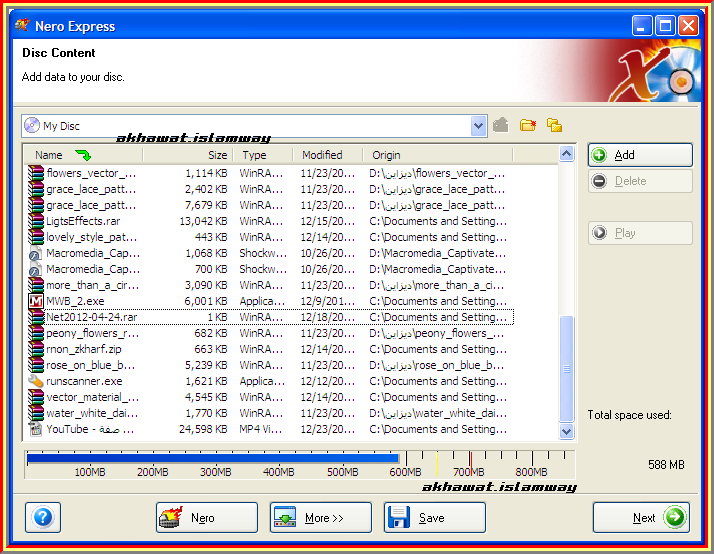The height and width of the screenshot is (554, 714).
Task: Click the Save button
Action: 435,517
